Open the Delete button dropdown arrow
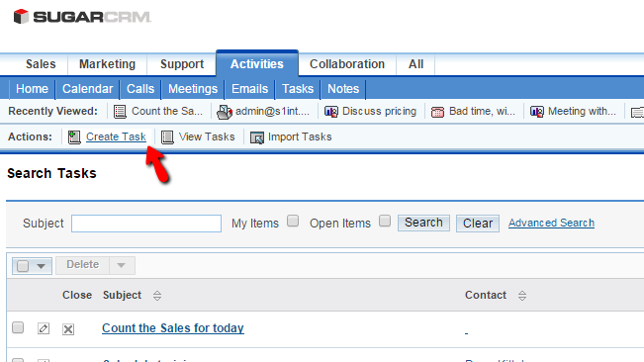The width and height of the screenshot is (644, 362). pos(122,265)
